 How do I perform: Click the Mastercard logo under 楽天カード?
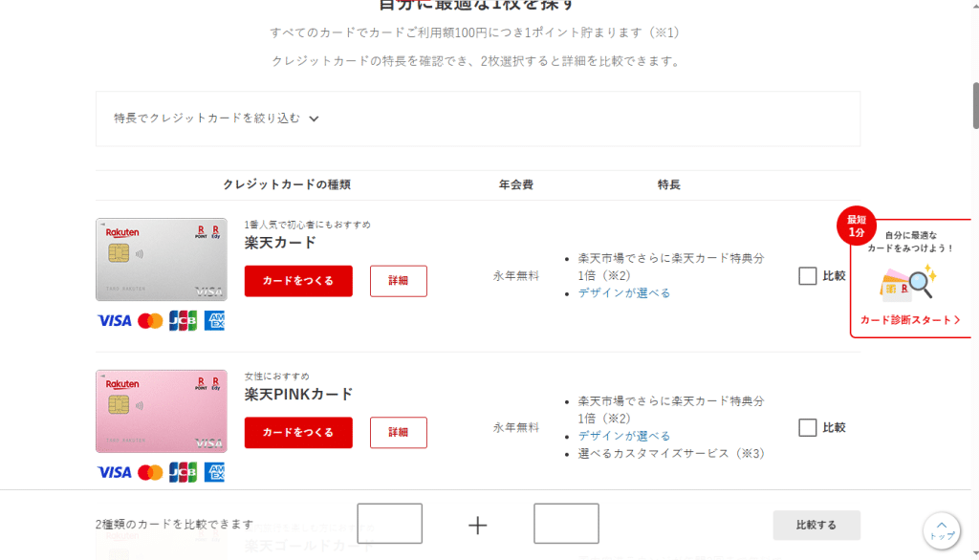point(150,321)
